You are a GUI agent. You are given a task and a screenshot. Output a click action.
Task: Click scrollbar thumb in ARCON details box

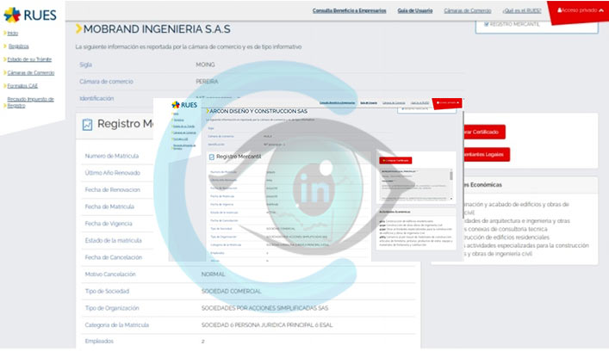pos(451,176)
